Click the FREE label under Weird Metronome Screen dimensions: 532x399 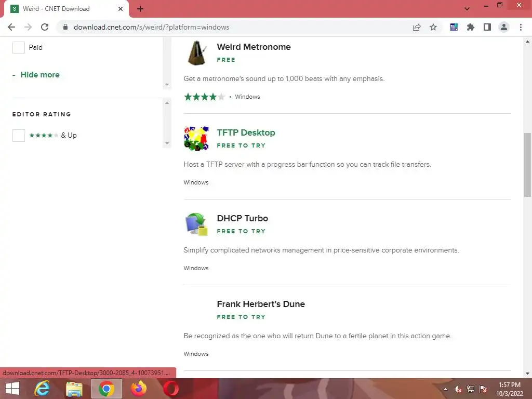click(226, 60)
